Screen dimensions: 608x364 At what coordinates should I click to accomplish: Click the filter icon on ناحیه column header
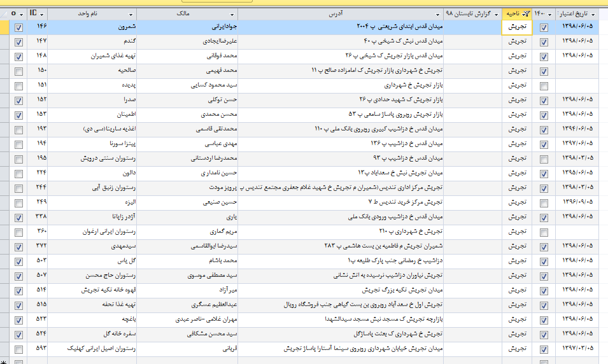(526, 14)
